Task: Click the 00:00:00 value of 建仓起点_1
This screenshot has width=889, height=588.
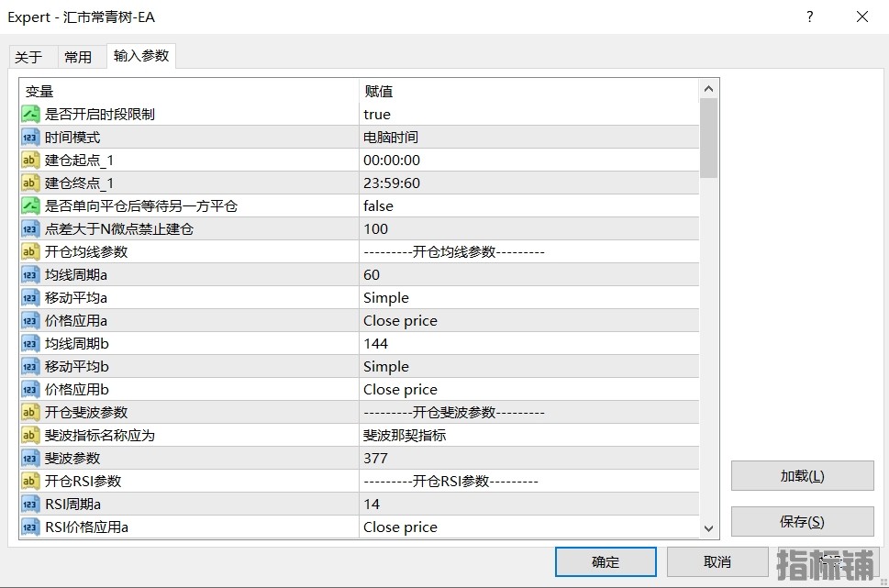Action: (x=529, y=160)
